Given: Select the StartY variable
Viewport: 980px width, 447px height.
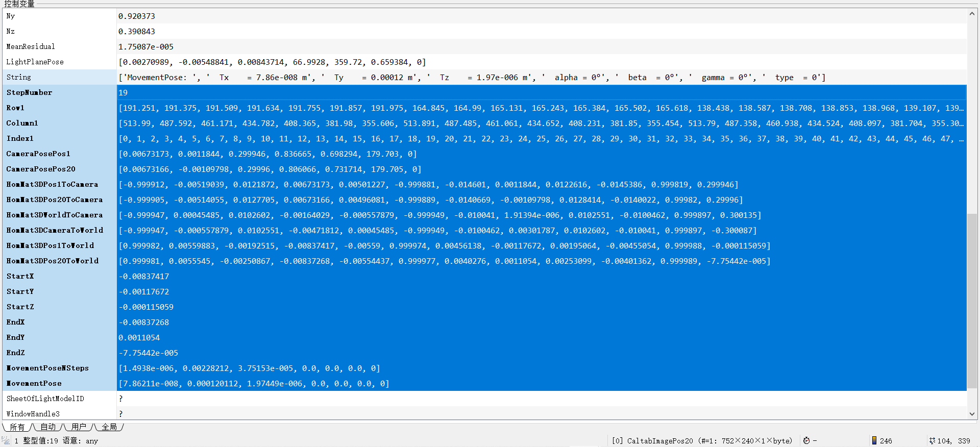Looking at the screenshot, I should (x=20, y=291).
